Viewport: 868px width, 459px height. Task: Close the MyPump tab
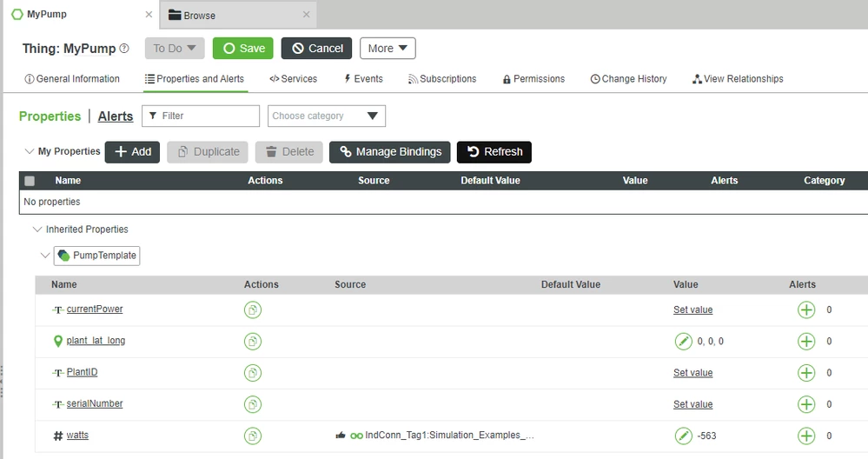pyautogui.click(x=149, y=15)
